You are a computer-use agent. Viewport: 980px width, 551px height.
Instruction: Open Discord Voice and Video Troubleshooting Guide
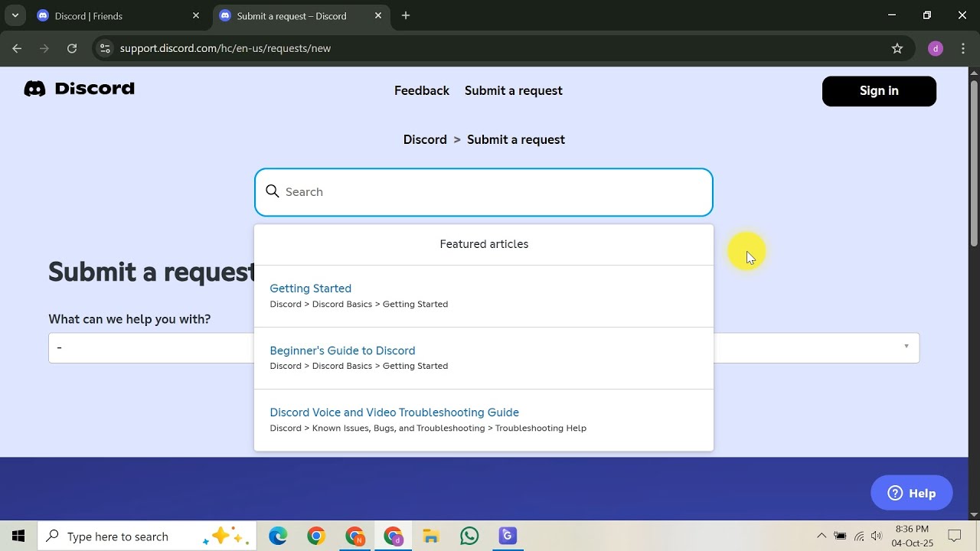[x=394, y=412]
